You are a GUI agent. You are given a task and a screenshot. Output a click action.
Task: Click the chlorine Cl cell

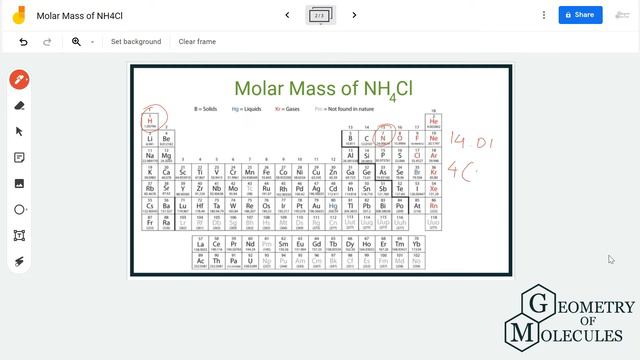coord(417,156)
